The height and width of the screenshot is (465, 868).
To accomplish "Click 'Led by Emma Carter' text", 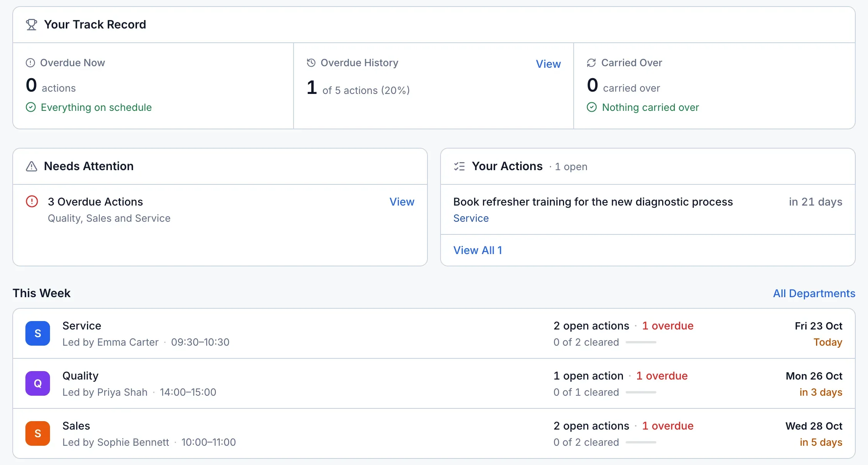I will point(110,342).
